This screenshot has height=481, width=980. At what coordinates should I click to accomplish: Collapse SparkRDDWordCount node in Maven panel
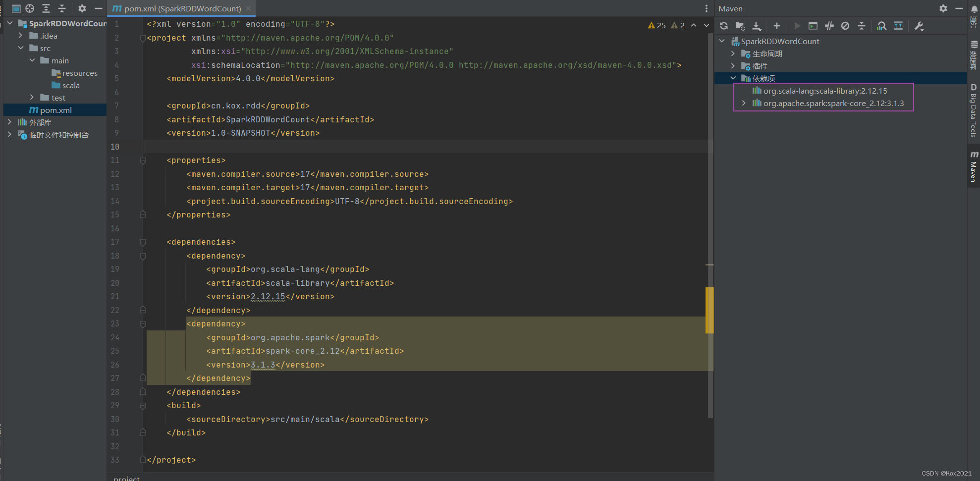pyautogui.click(x=722, y=41)
